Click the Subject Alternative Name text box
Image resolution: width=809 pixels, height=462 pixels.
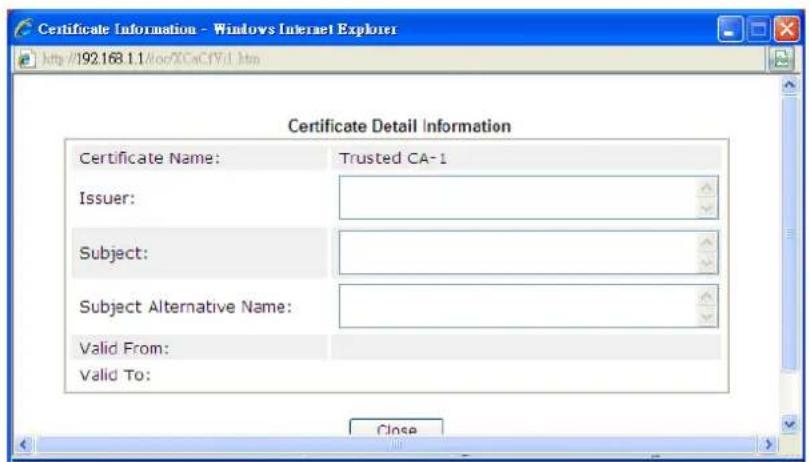518,306
